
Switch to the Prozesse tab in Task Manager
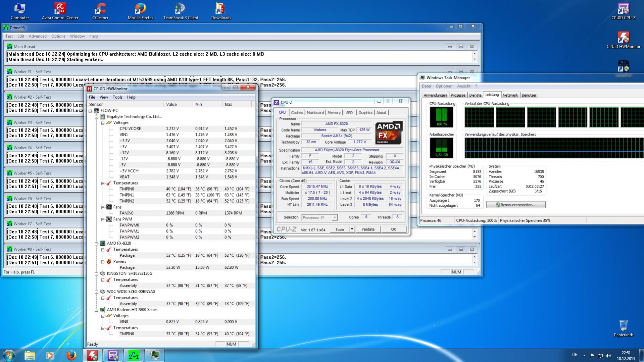tap(458, 95)
